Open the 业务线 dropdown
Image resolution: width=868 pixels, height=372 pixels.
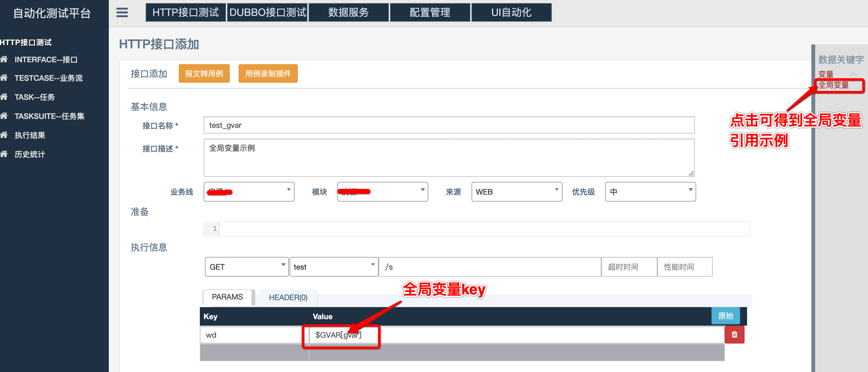click(249, 191)
